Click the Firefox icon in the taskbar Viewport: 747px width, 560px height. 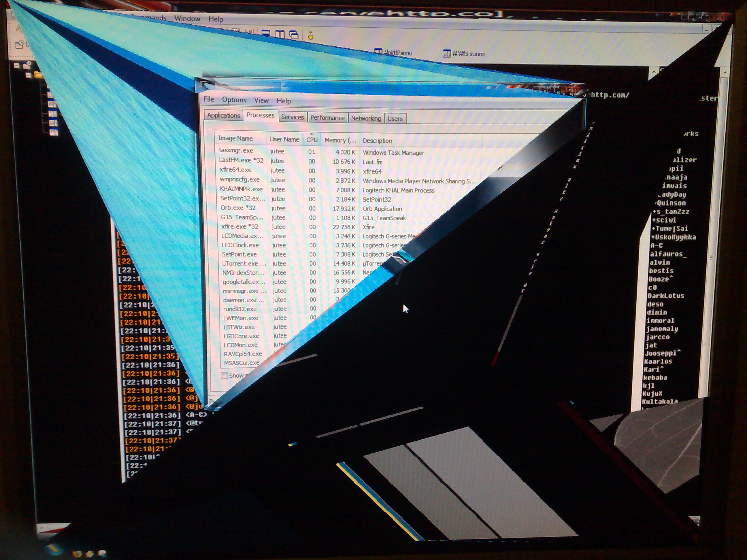(x=77, y=554)
